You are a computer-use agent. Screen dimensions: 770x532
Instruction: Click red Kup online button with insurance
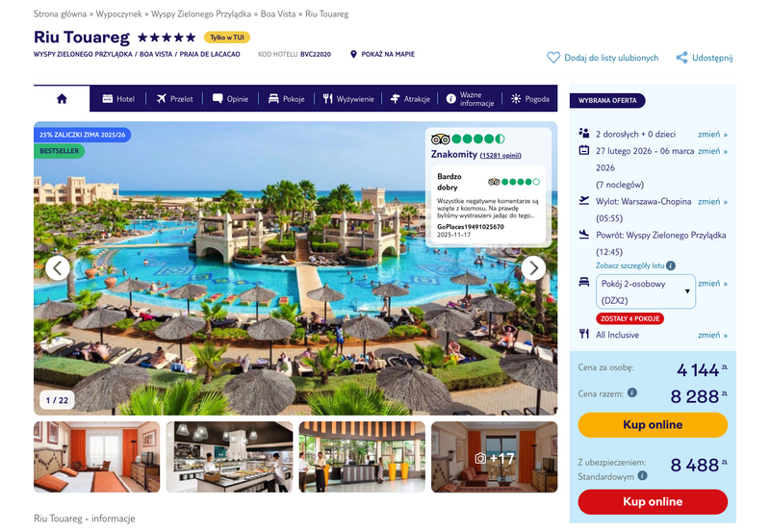(x=653, y=501)
